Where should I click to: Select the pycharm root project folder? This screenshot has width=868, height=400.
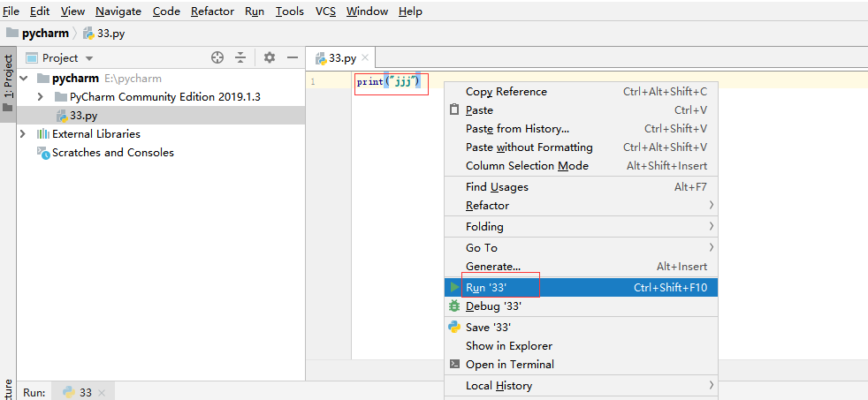click(161, 79)
